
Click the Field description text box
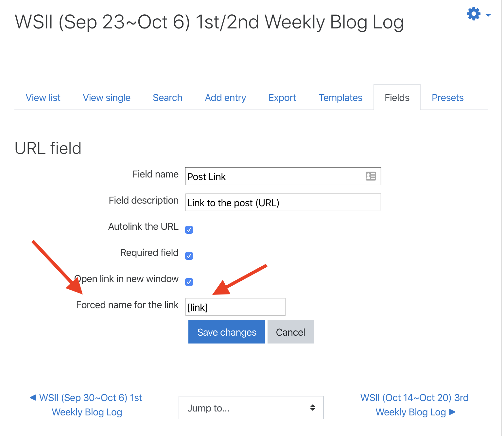click(x=283, y=202)
